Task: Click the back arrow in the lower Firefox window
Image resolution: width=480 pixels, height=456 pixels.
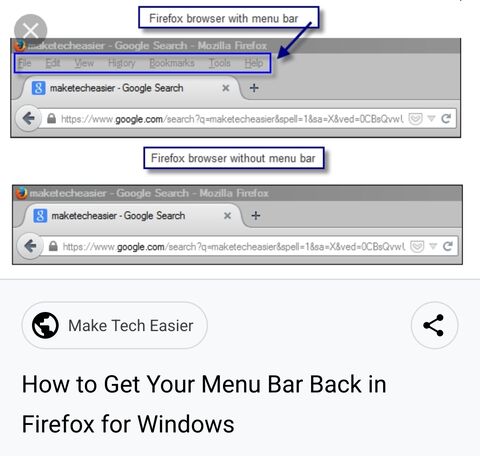Action: tap(31, 246)
